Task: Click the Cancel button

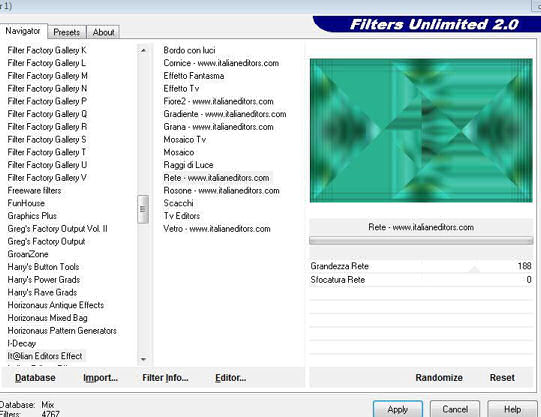Action: point(455,409)
